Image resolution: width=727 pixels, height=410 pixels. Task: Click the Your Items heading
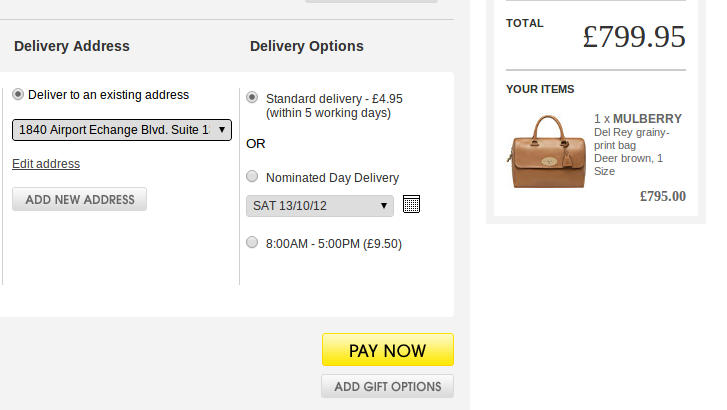click(540, 89)
